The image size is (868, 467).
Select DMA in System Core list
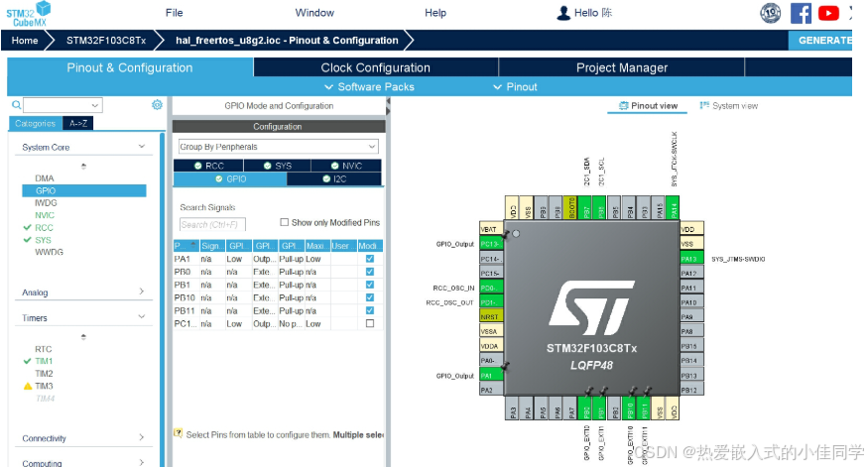tap(45, 178)
